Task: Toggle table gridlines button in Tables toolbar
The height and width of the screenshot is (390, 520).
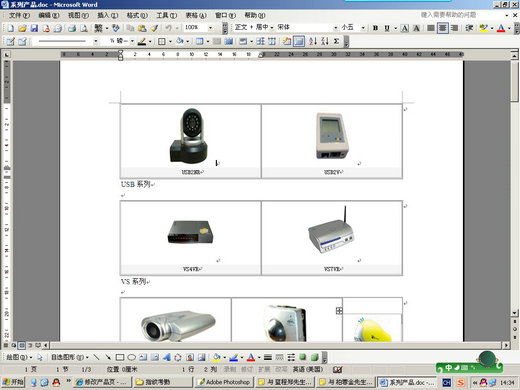Action: 299,41
